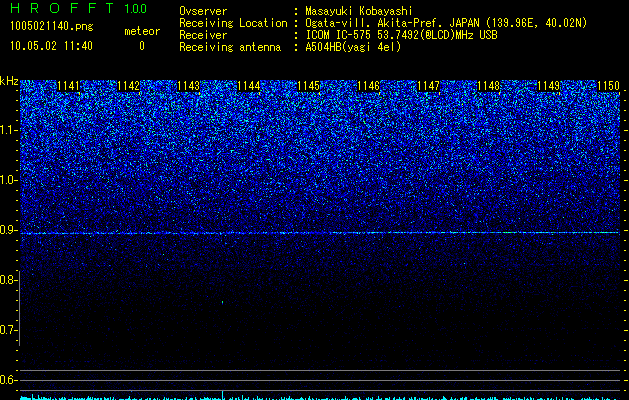Click the version number 1.0.0

(136, 8)
